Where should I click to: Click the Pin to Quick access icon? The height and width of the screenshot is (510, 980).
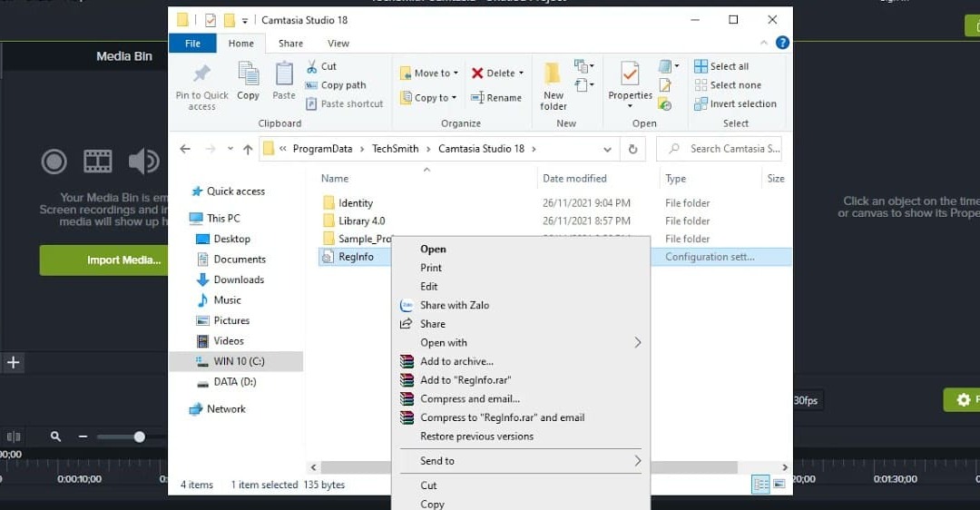pos(201,74)
